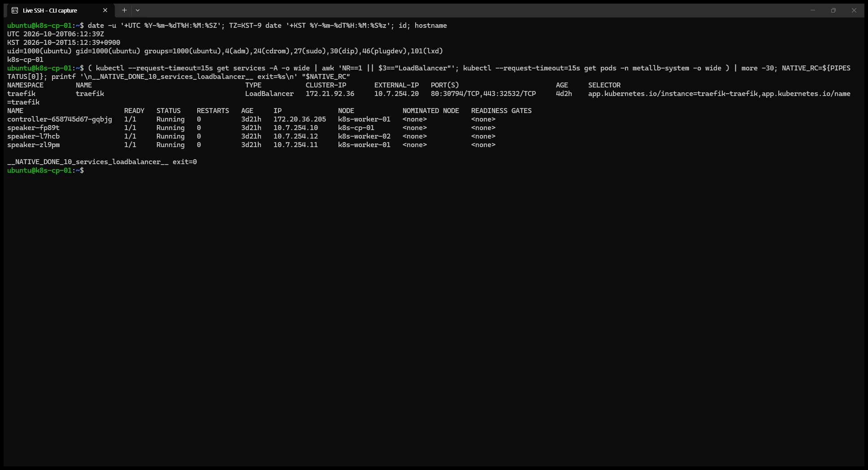868x470 pixels.
Task: Click Running status of speaker-zl9pm
Action: (170, 145)
